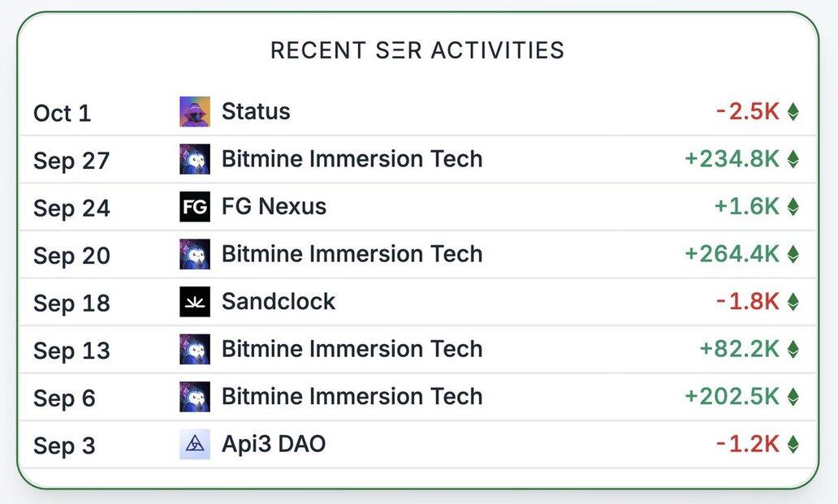Viewport: 838px width, 504px height.
Task: Click Ethereum icon beside -1.2K amount
Action: [x=793, y=445]
